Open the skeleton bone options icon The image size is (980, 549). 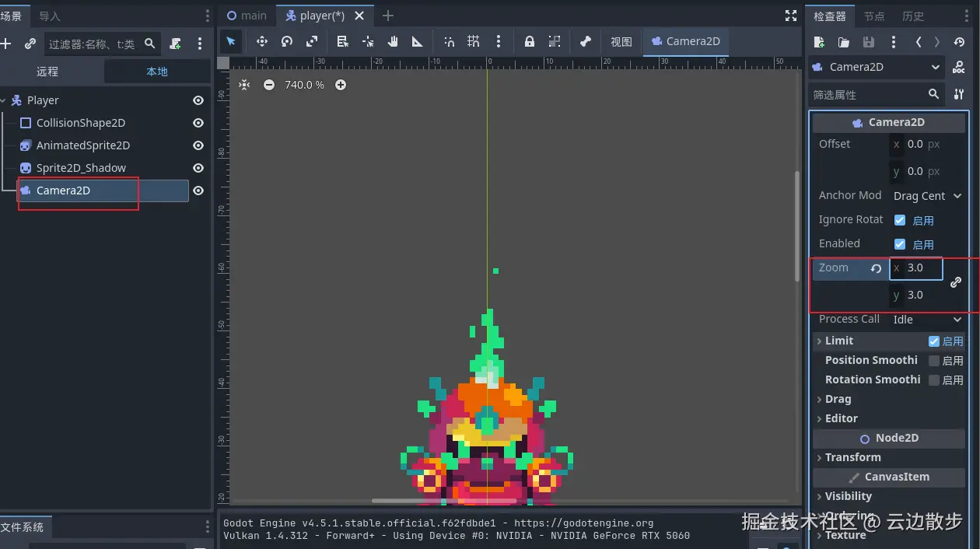coord(586,41)
